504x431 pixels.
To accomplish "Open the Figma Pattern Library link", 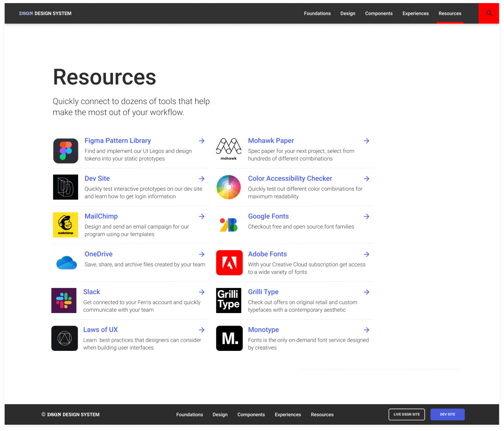I will click(118, 141).
